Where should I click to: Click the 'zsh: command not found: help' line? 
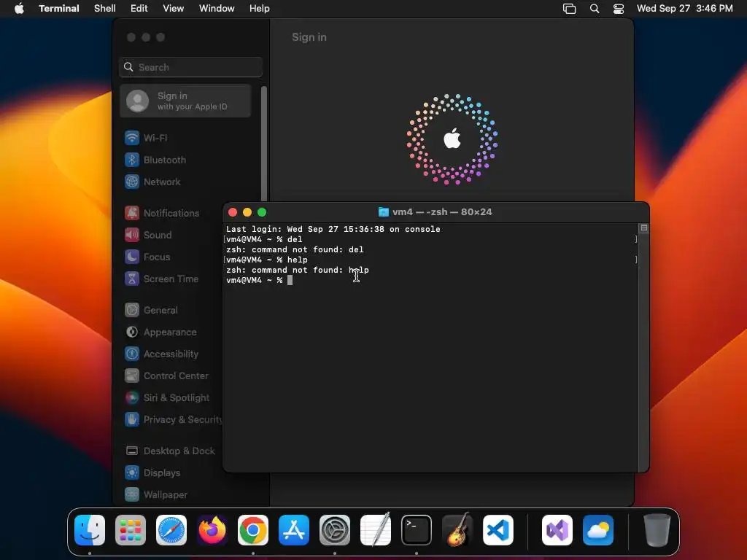tap(298, 270)
